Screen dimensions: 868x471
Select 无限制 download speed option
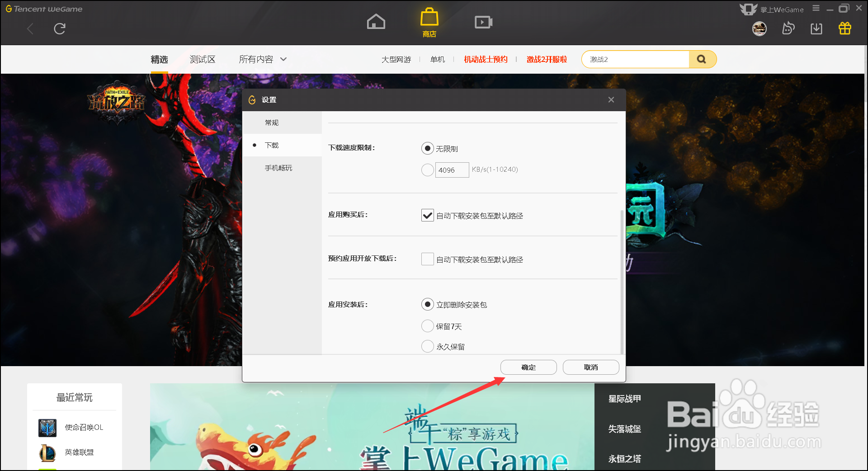(x=427, y=148)
